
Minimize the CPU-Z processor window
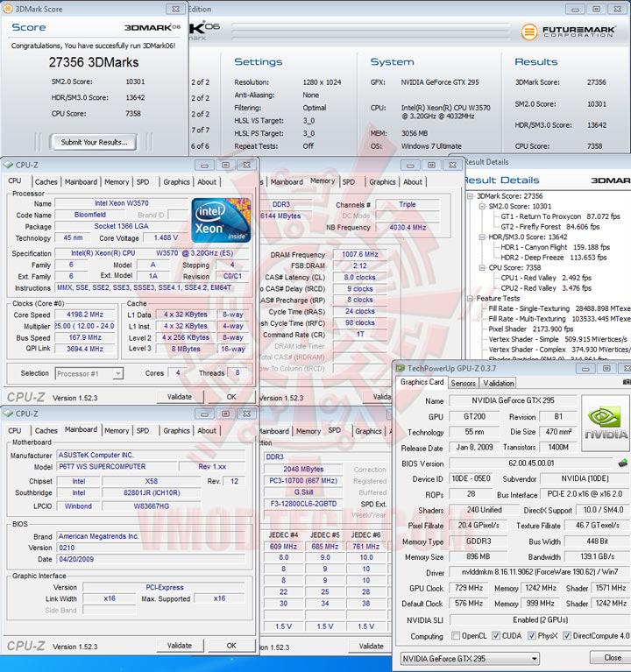[204, 165]
